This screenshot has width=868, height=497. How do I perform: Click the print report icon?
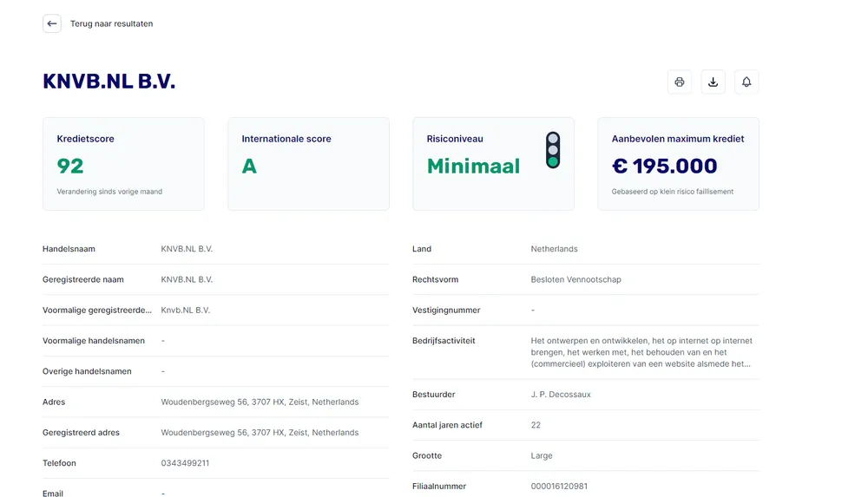pyautogui.click(x=680, y=82)
